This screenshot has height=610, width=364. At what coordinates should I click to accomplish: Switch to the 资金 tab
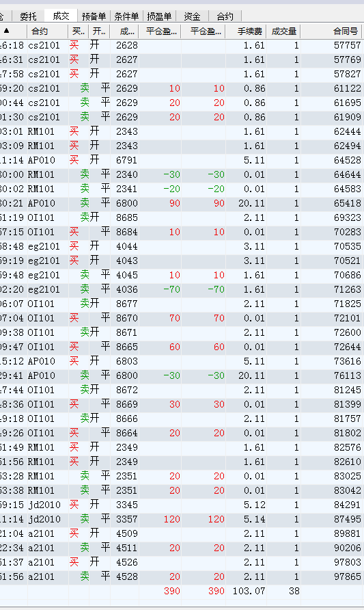[192, 16]
